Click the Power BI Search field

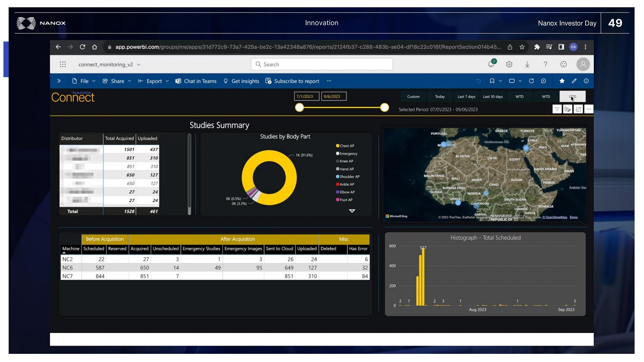322,64
